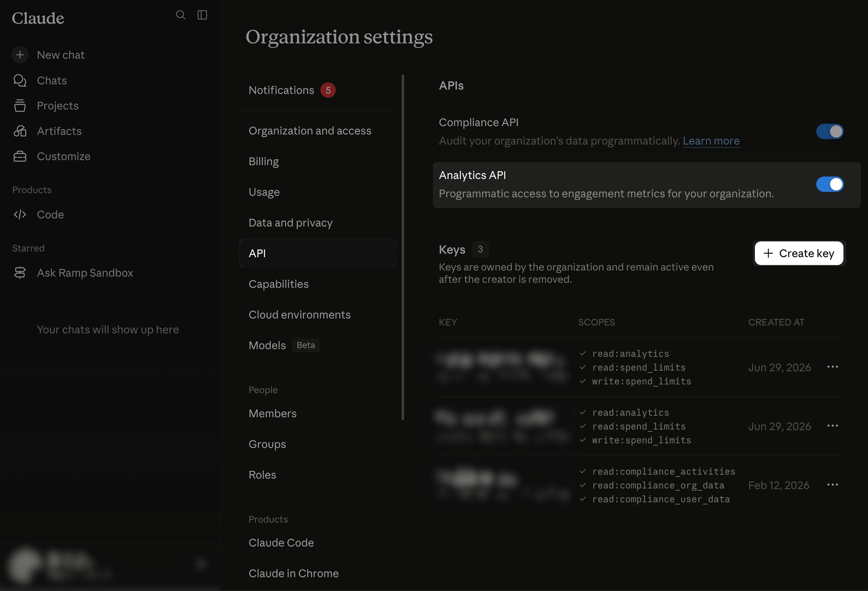Open Notifications settings
Screen dimensions: 868x591
coord(318,90)
